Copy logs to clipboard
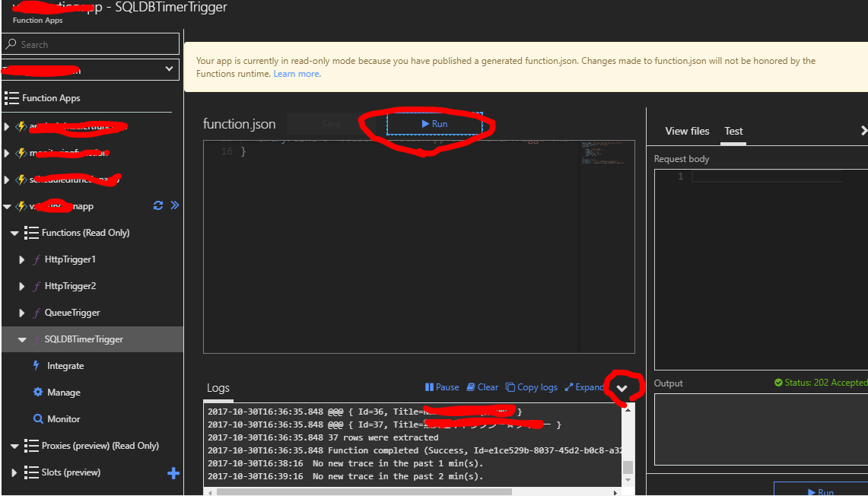The width and height of the screenshot is (868, 496). coord(532,387)
